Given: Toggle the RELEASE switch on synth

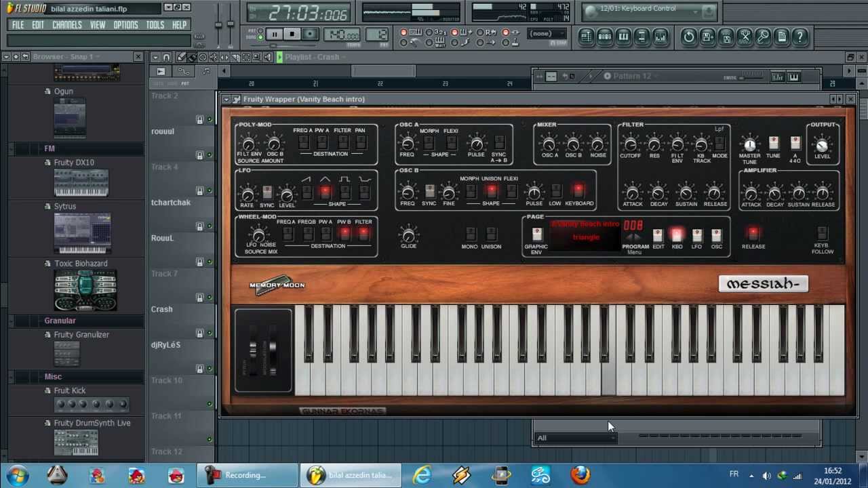Looking at the screenshot, I should (x=753, y=235).
